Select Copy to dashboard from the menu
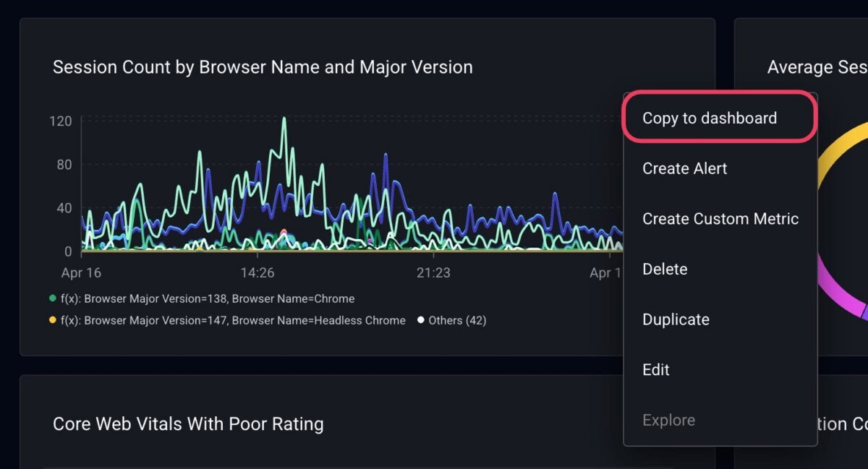This screenshot has height=469, width=868. [x=709, y=119]
